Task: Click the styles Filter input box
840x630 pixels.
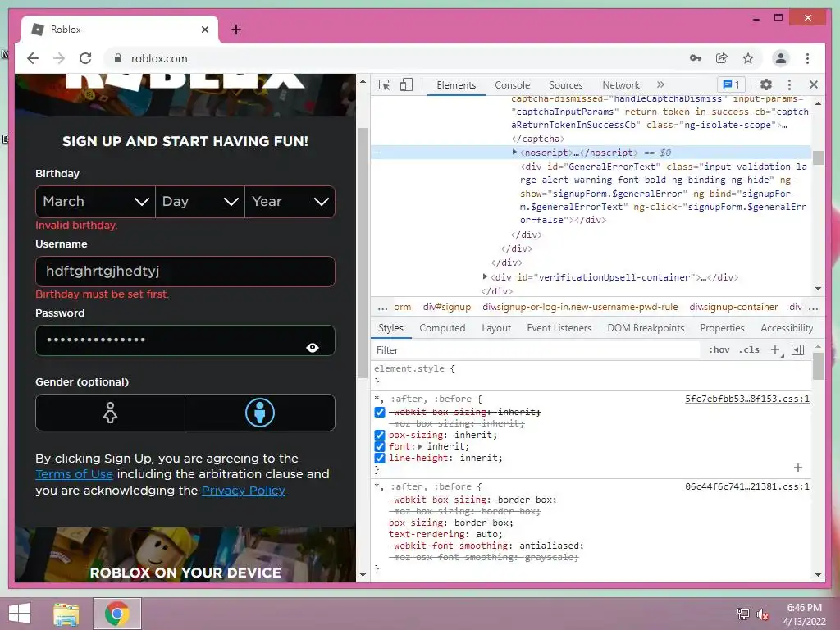Action: click(536, 349)
